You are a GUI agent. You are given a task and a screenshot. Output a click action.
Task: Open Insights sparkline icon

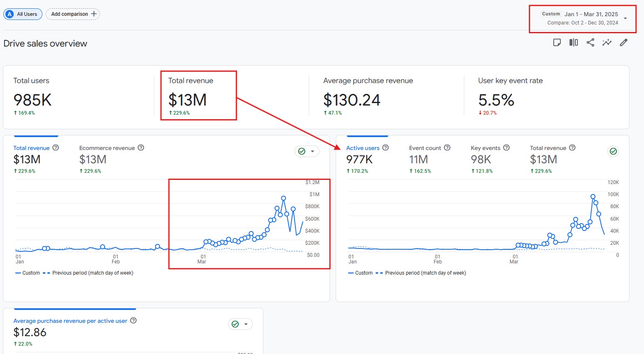click(607, 42)
